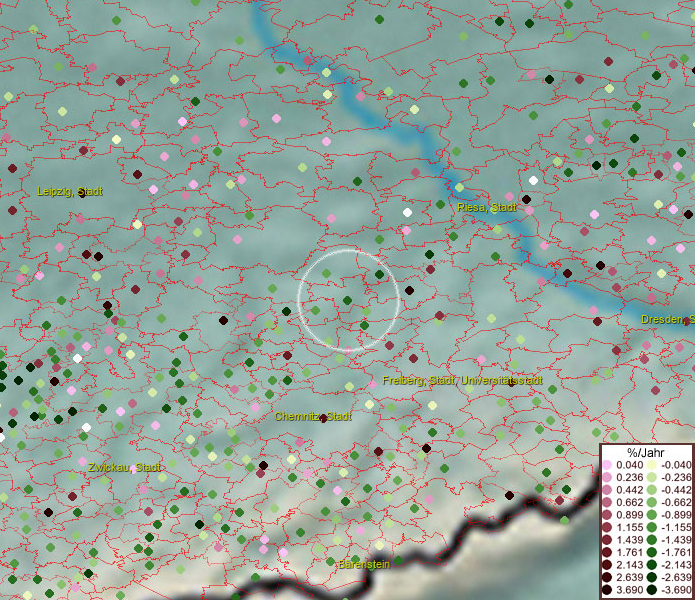Pick the -0.040 pale yellow swatch
The height and width of the screenshot is (600, 695).
pos(652,465)
